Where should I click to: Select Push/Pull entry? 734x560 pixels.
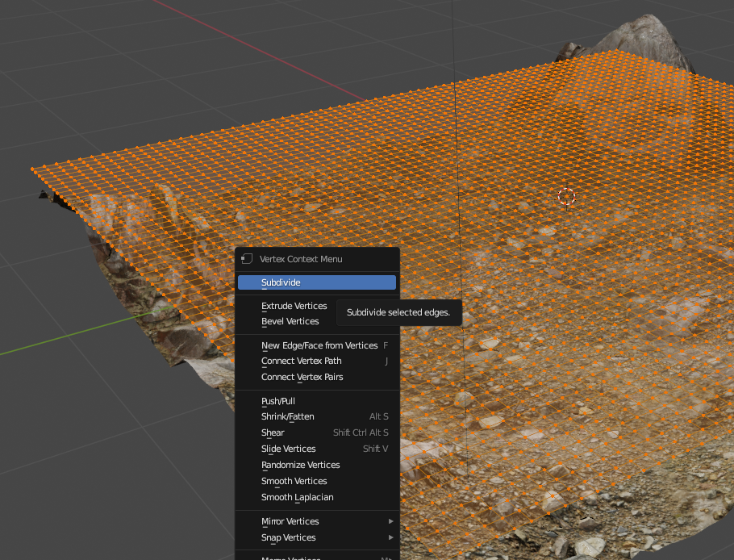(317, 401)
